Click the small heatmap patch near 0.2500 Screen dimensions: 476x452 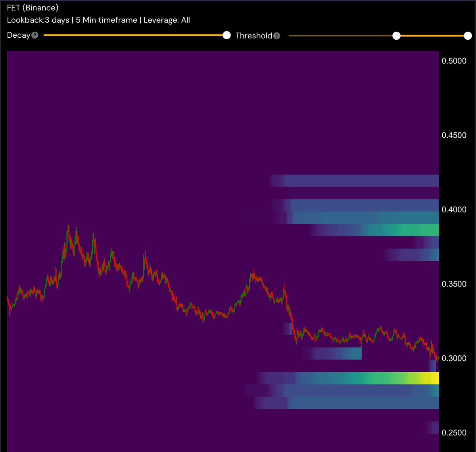433,427
